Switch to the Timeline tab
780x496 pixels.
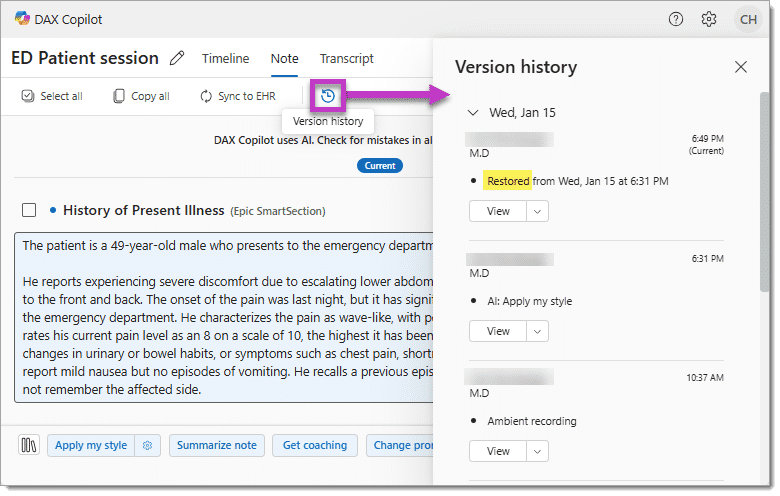tap(225, 59)
